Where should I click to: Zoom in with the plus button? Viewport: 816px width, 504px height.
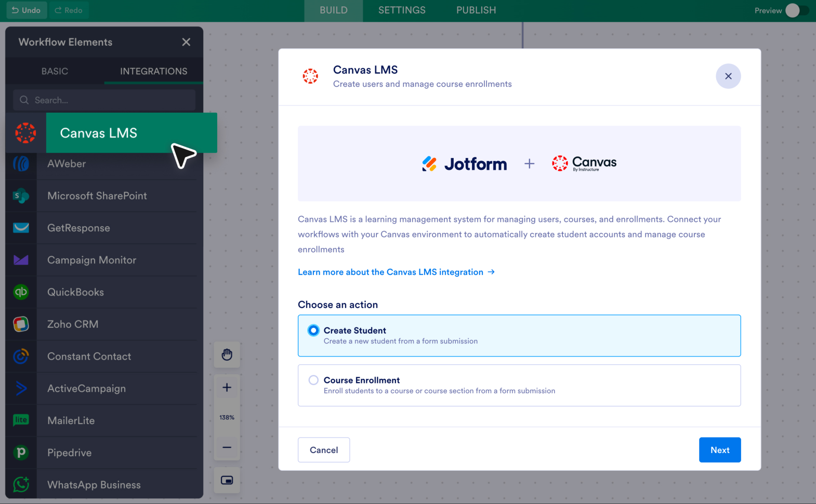227,388
